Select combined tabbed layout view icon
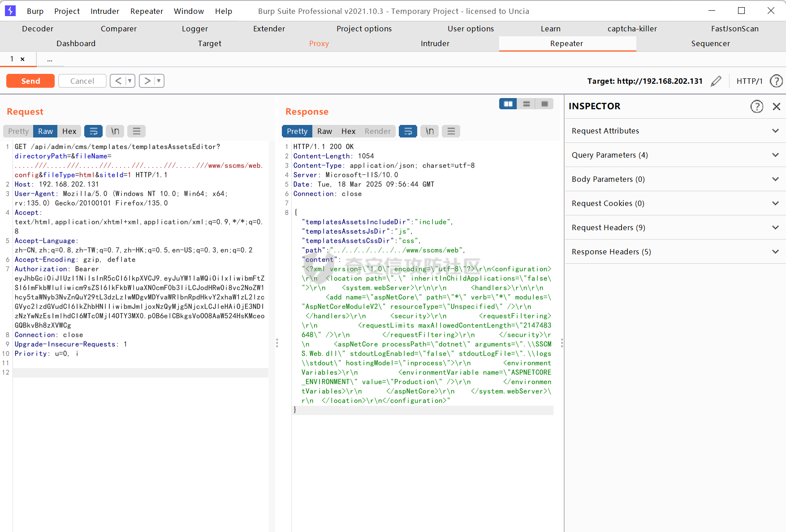Image resolution: width=786 pixels, height=532 pixels. [x=544, y=104]
